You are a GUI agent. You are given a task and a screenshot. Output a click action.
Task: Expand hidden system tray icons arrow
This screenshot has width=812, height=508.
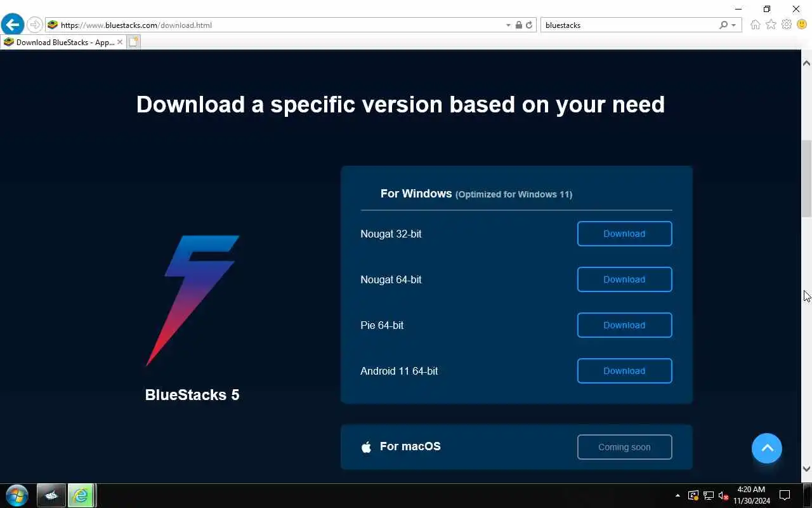point(678,495)
